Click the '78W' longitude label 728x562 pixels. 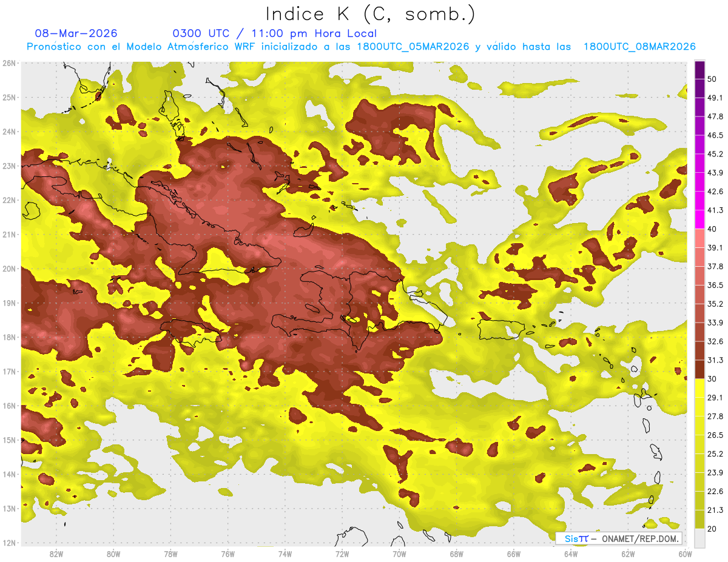point(170,554)
